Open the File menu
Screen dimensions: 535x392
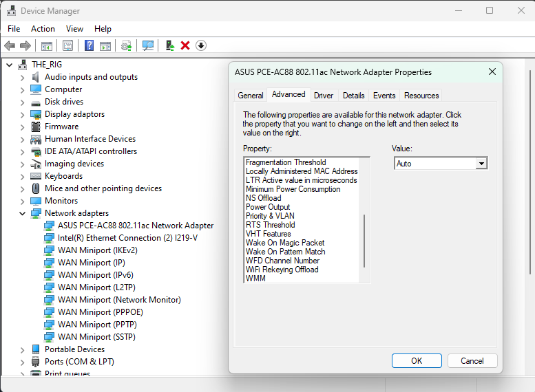[x=14, y=29]
